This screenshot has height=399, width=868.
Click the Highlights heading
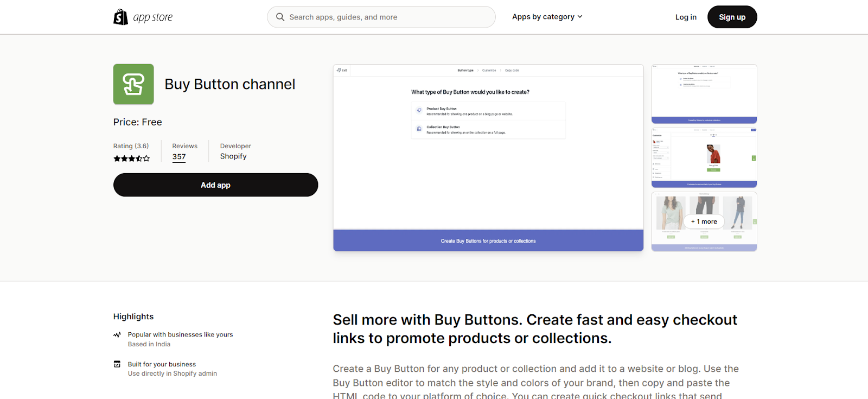pyautogui.click(x=133, y=316)
